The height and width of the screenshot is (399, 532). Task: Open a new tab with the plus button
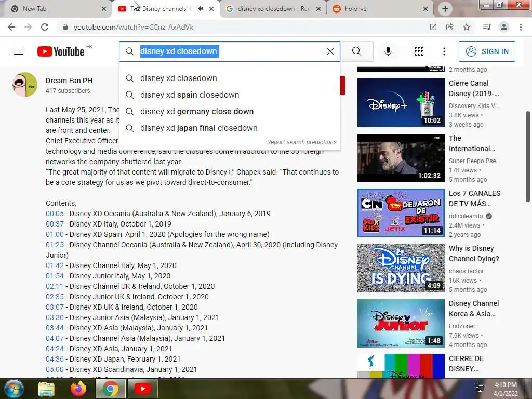point(445,9)
